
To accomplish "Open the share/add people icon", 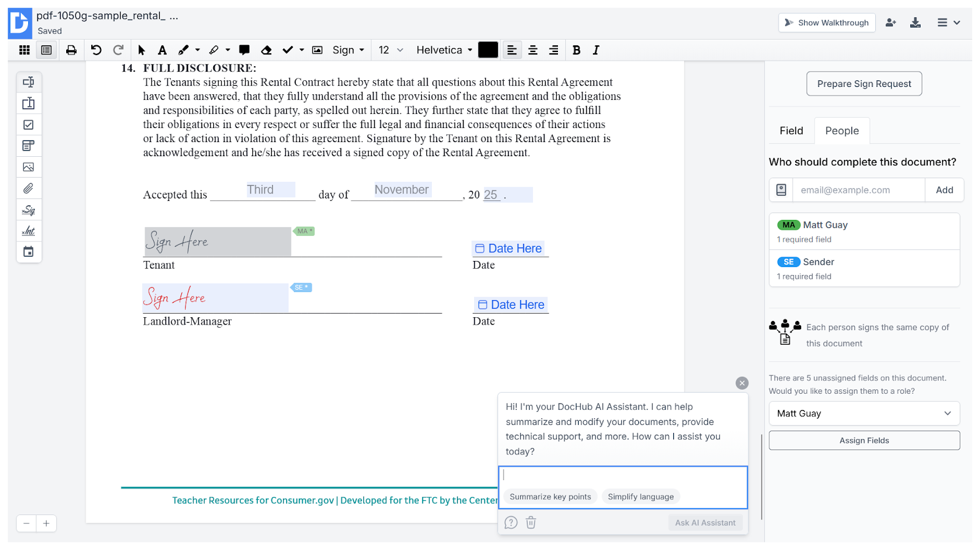I will pyautogui.click(x=891, y=23).
